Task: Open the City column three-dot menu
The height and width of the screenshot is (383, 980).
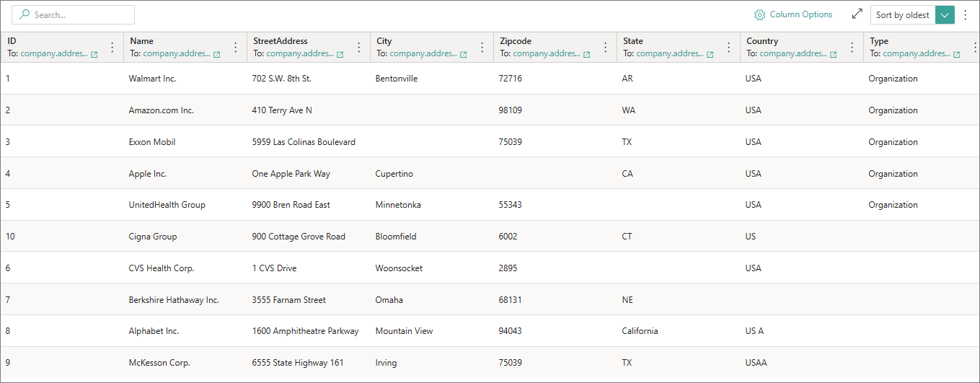Action: pyautogui.click(x=482, y=48)
